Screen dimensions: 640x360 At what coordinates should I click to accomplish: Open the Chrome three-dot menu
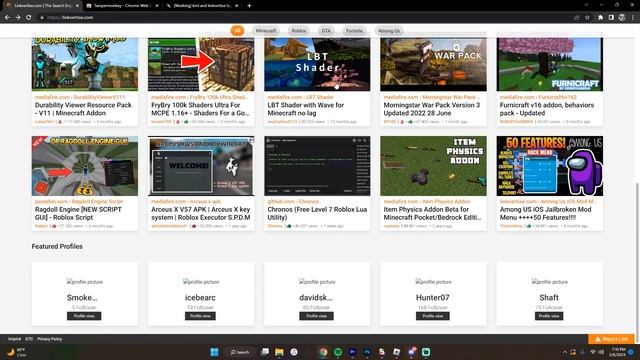[633, 18]
